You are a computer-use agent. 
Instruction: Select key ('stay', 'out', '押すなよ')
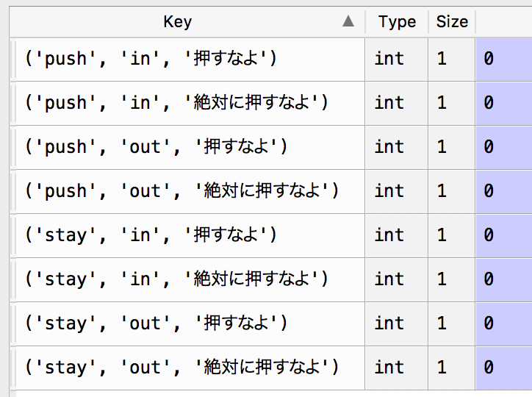156,323
